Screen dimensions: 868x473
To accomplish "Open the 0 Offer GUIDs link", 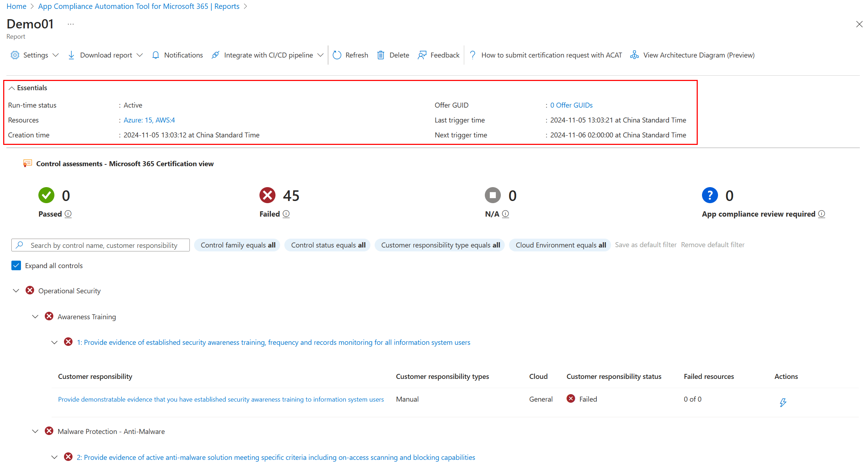I will point(571,105).
